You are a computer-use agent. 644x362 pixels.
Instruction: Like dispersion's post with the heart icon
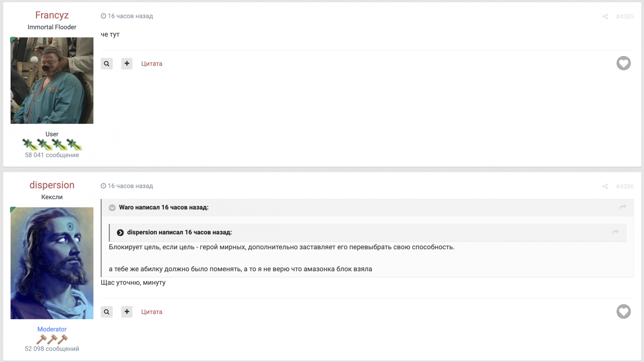[623, 311]
